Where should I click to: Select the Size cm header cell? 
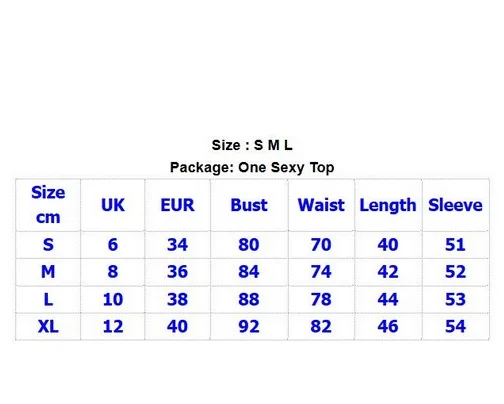click(x=48, y=205)
